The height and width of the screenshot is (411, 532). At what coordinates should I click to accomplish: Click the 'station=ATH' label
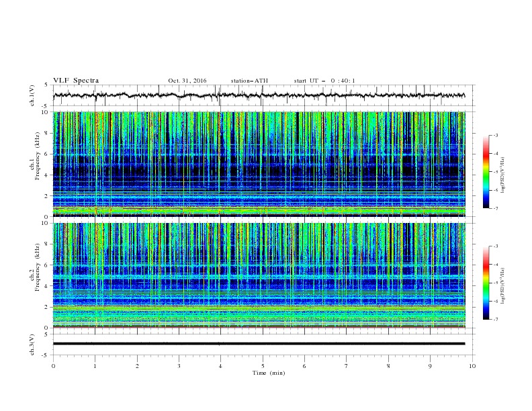(x=249, y=81)
